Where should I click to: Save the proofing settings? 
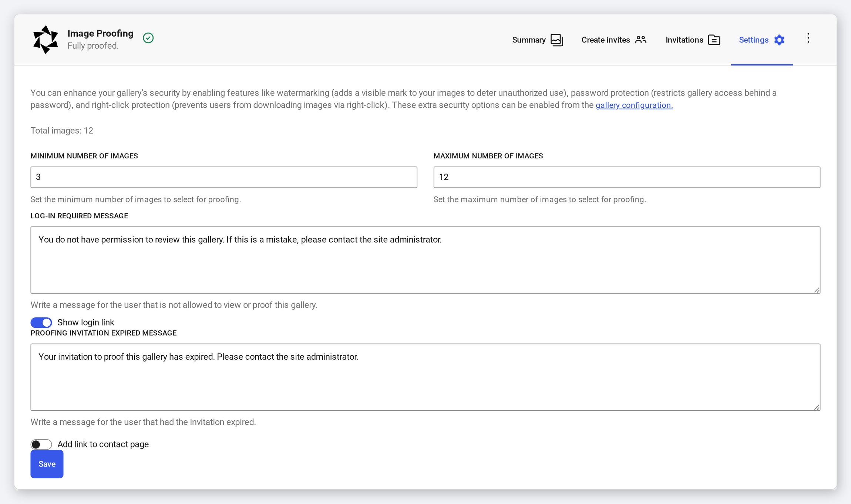point(47,464)
